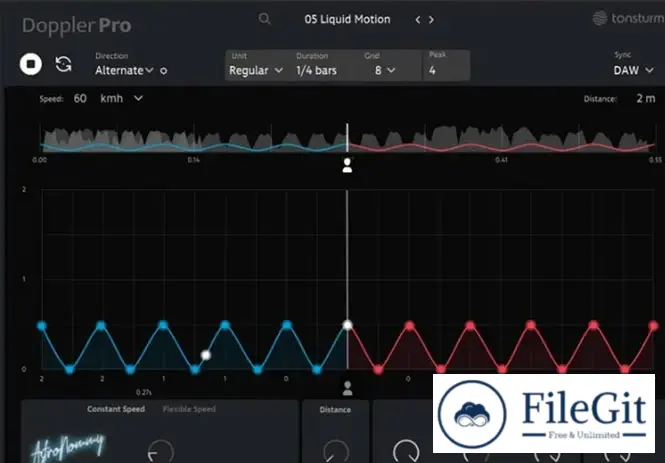This screenshot has width=665, height=463.
Task: Click the white playhead line in waveform
Action: pyautogui.click(x=347, y=138)
